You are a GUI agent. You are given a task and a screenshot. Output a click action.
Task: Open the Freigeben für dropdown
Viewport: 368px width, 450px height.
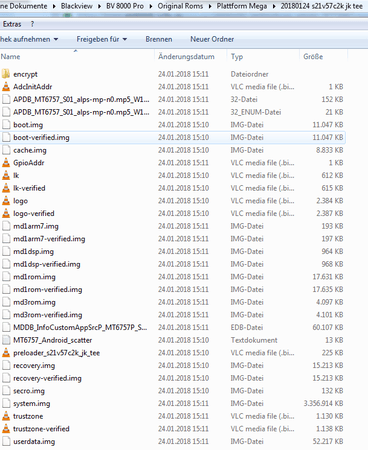[102, 39]
